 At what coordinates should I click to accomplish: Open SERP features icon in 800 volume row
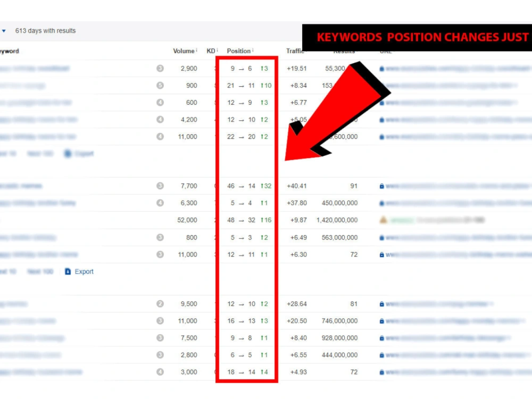click(160, 237)
